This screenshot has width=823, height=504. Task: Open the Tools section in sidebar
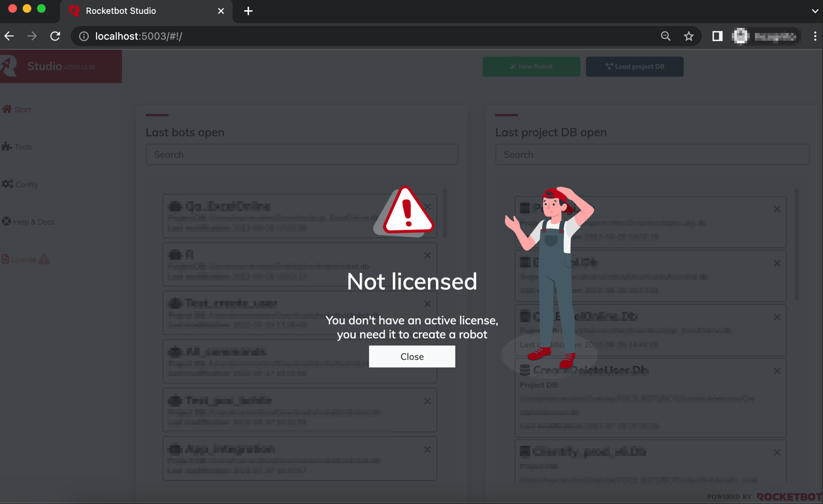click(17, 147)
